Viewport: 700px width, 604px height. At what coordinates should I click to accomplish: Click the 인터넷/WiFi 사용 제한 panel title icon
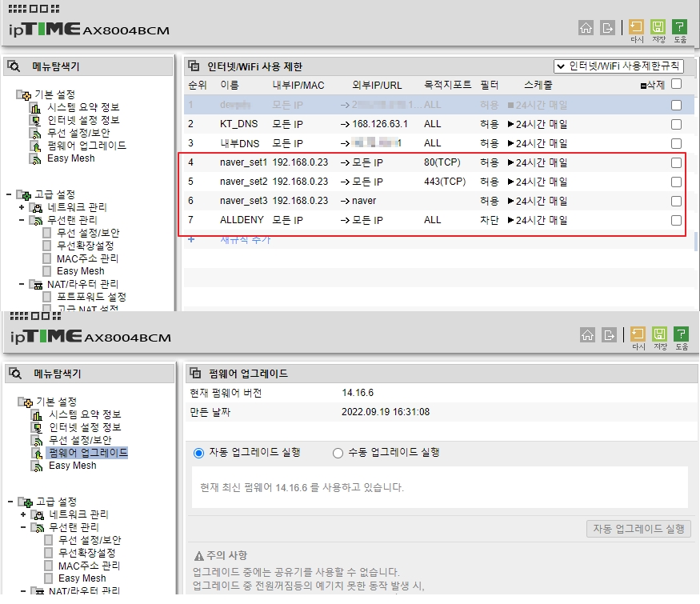pyautogui.click(x=194, y=66)
